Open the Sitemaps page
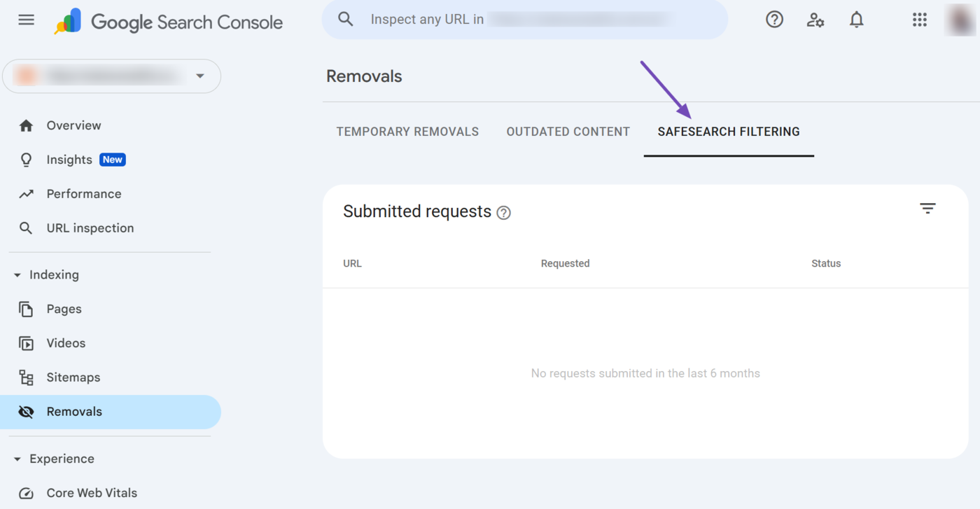Screen dimensions: 980x509 (x=73, y=377)
